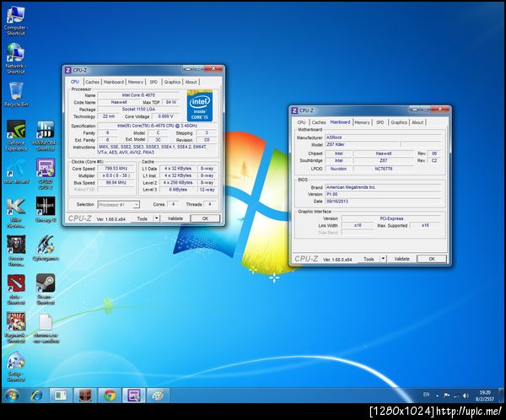Click the Steam shortcut desktop icon
The width and height of the screenshot is (506, 420).
pyautogui.click(x=45, y=285)
